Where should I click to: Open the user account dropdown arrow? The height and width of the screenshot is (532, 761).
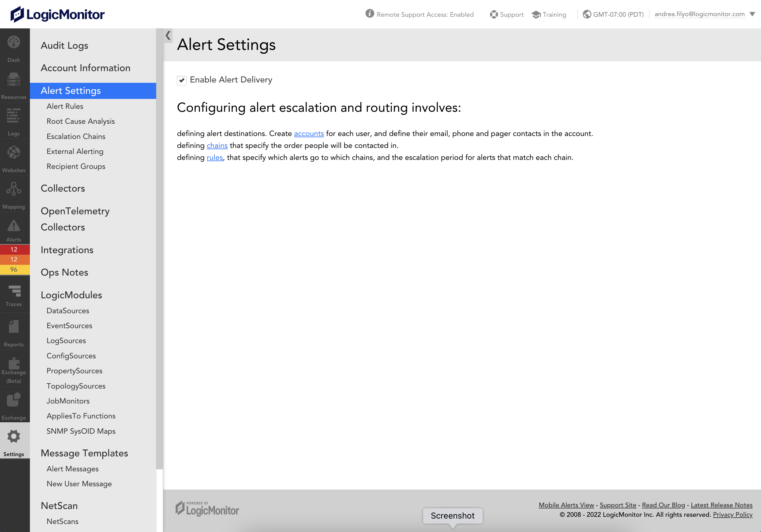point(752,14)
